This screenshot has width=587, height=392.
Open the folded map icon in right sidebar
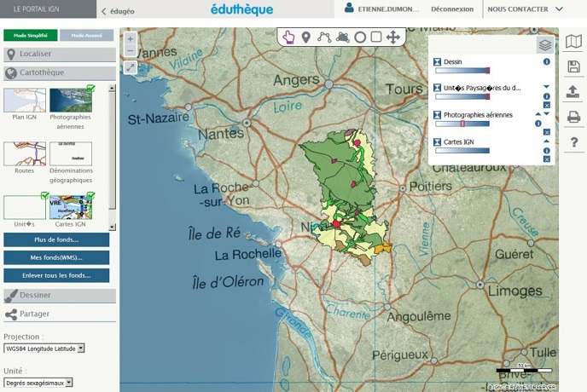pos(573,42)
